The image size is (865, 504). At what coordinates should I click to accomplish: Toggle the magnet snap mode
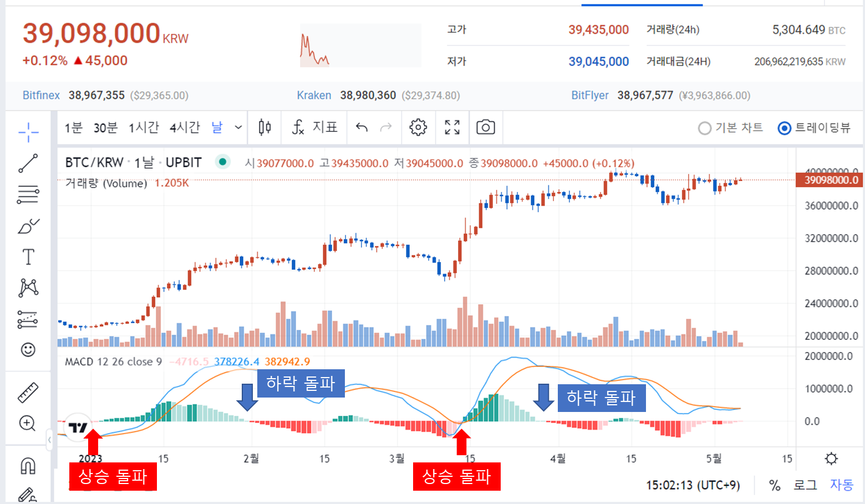coord(28,466)
